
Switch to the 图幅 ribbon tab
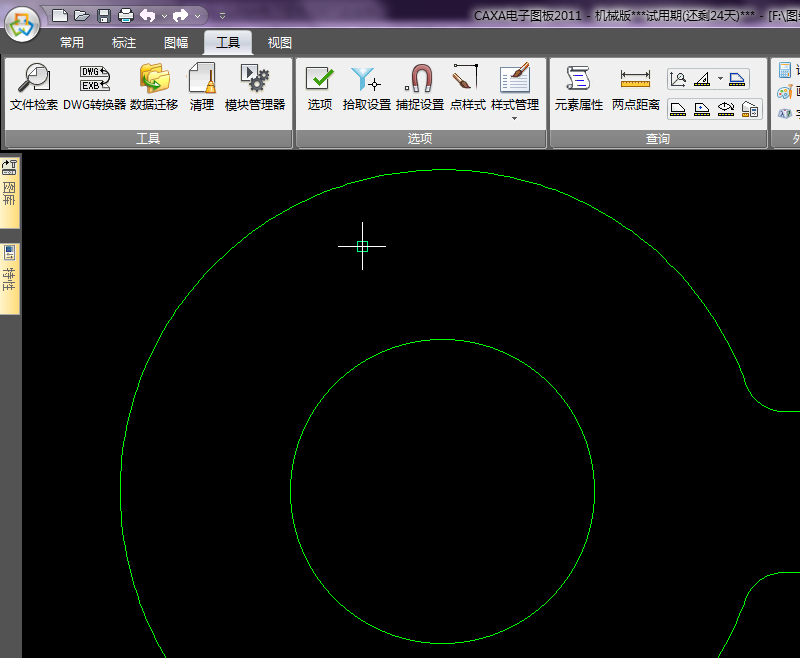point(176,43)
